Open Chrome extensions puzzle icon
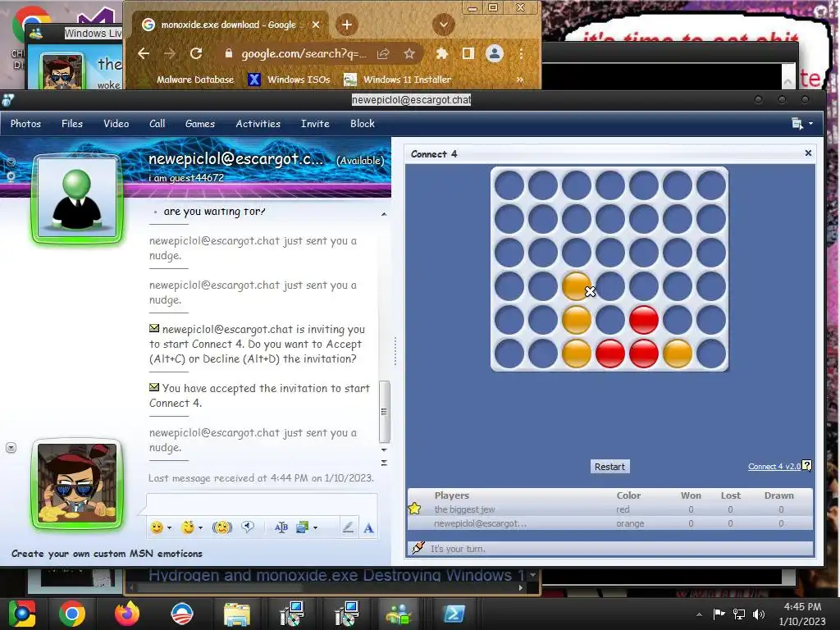This screenshot has width=840, height=630. coord(442,53)
